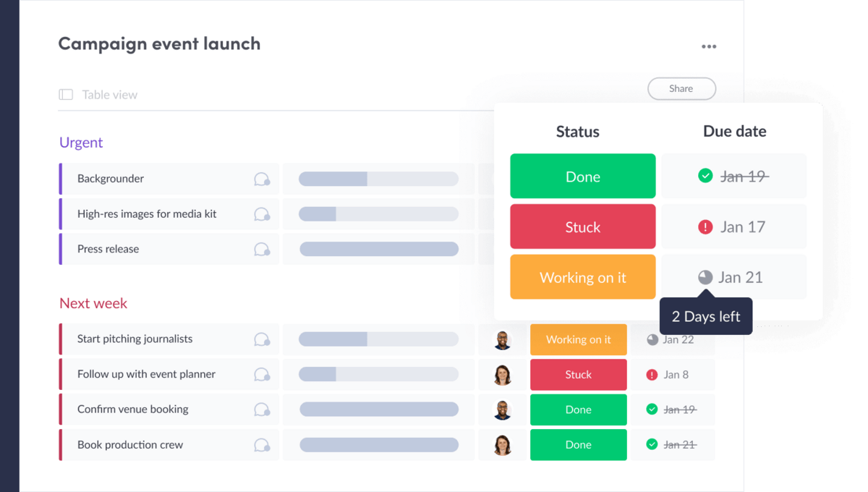Select the green Done status in popup

(x=582, y=177)
